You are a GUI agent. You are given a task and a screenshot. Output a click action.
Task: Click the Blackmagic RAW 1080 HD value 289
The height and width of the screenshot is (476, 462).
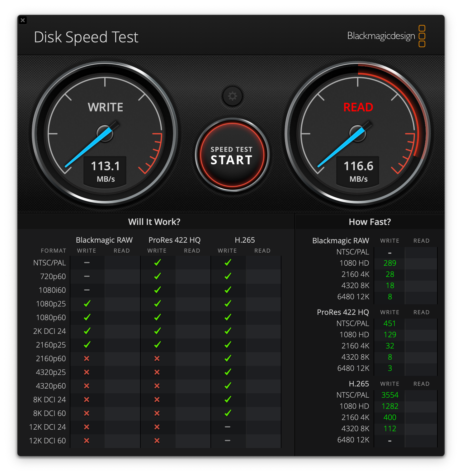[390, 263]
